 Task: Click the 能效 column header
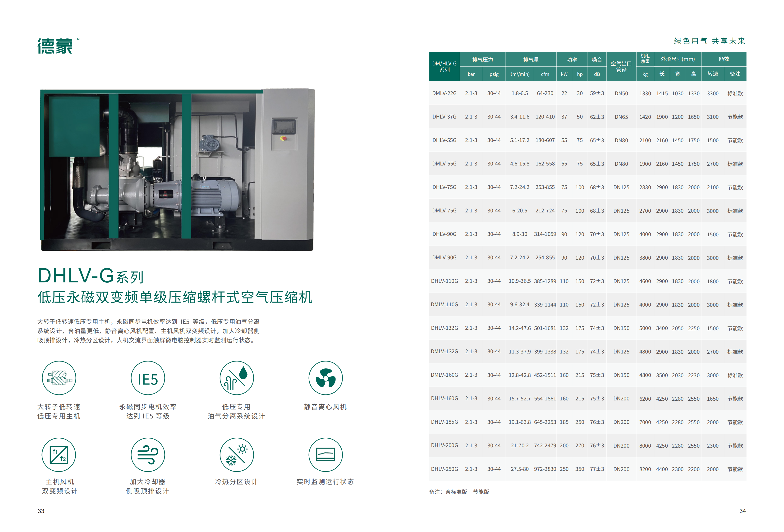724,59
